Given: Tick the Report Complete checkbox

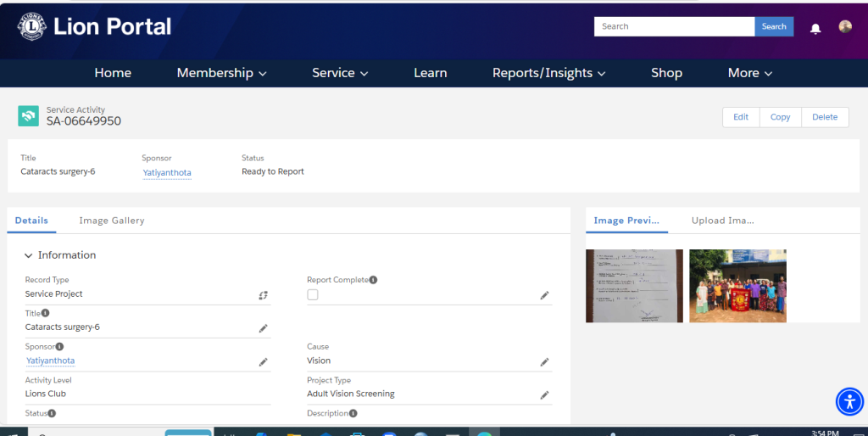Looking at the screenshot, I should click(x=313, y=294).
